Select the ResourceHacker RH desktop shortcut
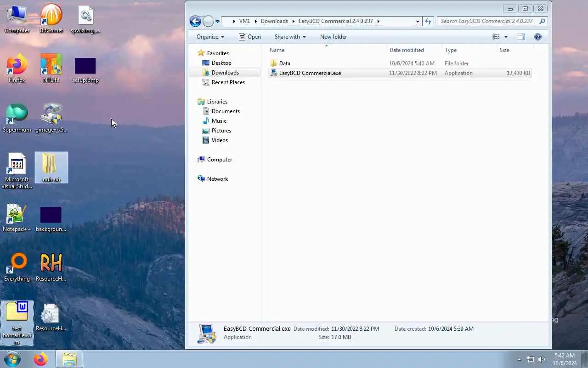The height and width of the screenshot is (368, 588). [x=51, y=267]
